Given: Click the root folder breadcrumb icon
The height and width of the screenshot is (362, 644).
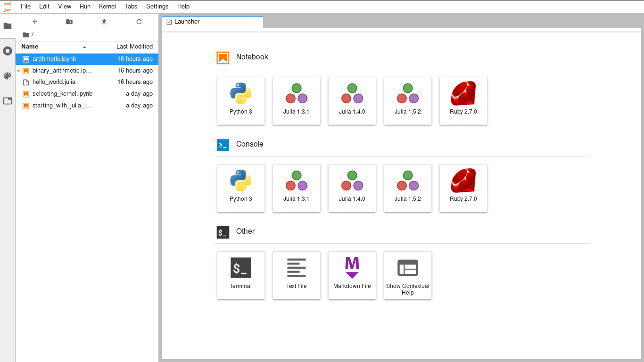Looking at the screenshot, I should [26, 35].
